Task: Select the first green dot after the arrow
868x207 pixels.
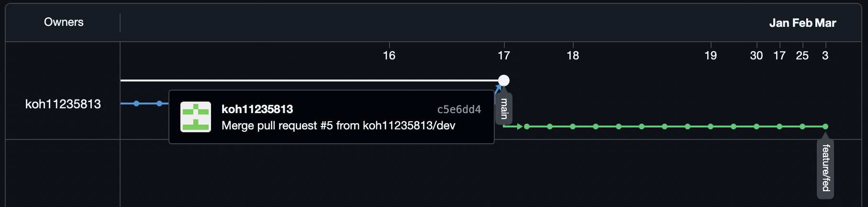Action: pyautogui.click(x=527, y=126)
